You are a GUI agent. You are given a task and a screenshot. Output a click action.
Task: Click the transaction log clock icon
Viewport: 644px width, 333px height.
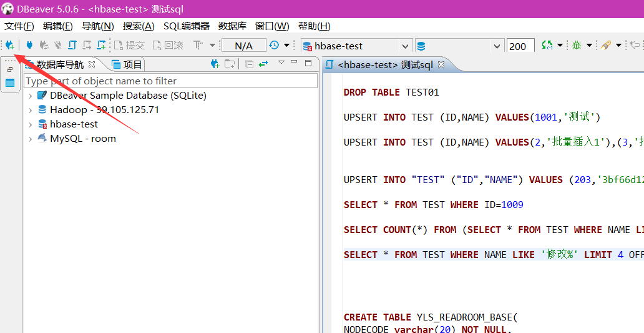[275, 46]
